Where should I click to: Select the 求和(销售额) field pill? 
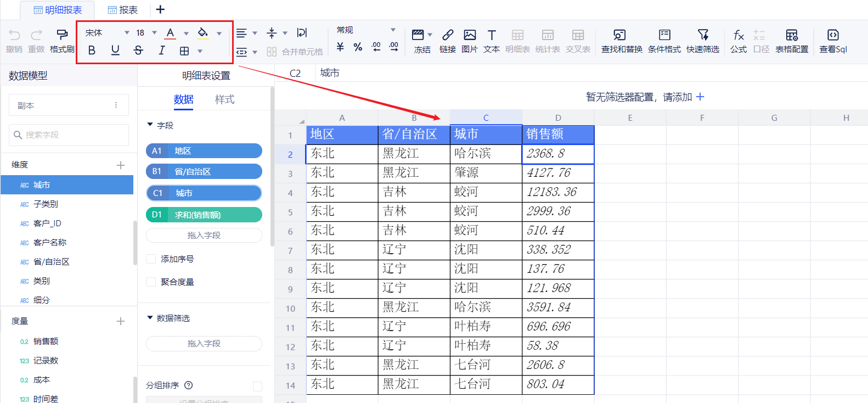pos(204,215)
